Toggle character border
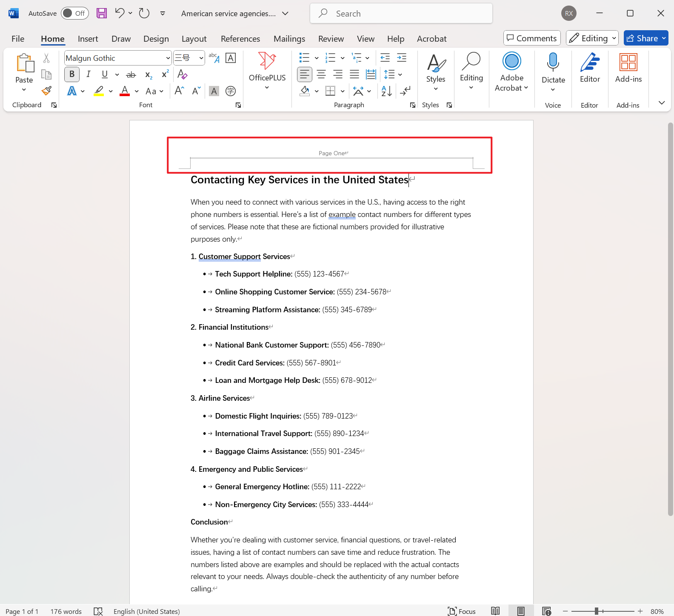This screenshot has height=616, width=674. pos(231,58)
